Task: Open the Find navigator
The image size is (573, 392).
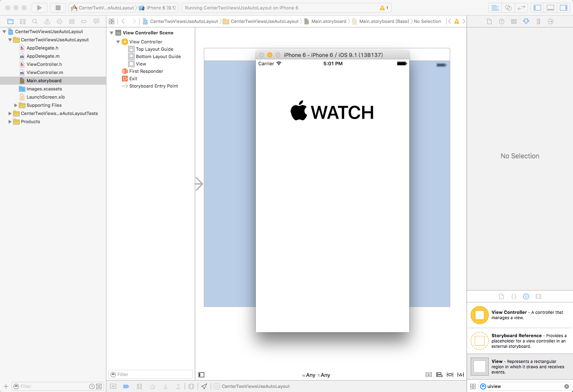Action: (x=35, y=21)
